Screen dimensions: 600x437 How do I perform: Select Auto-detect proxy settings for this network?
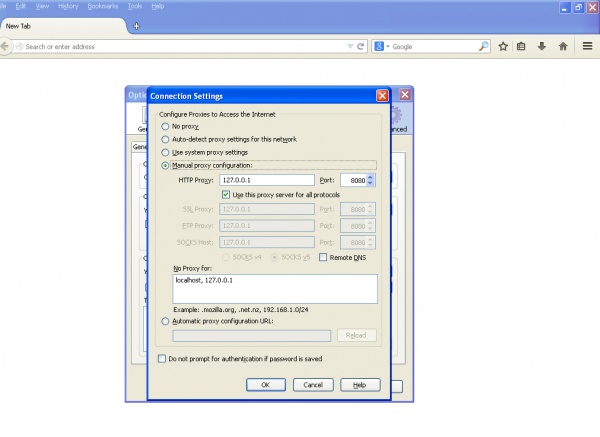165,139
